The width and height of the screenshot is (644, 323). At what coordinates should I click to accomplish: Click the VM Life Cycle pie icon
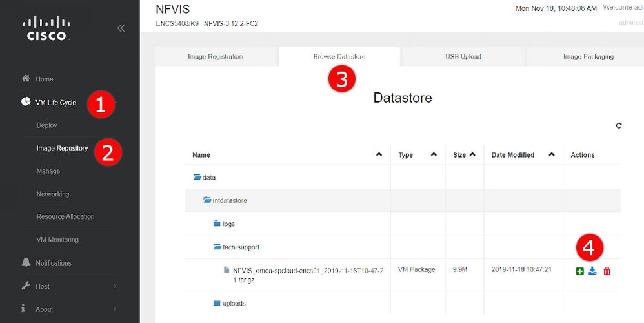[x=26, y=101]
